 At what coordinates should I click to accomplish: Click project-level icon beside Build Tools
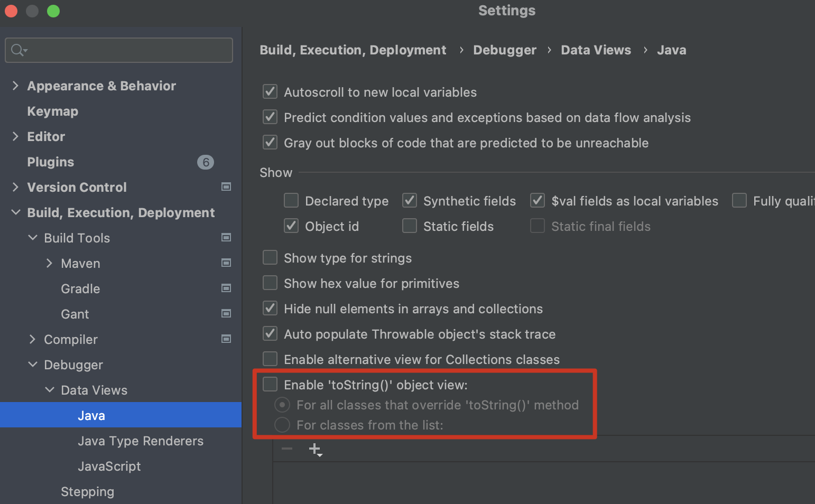point(226,237)
